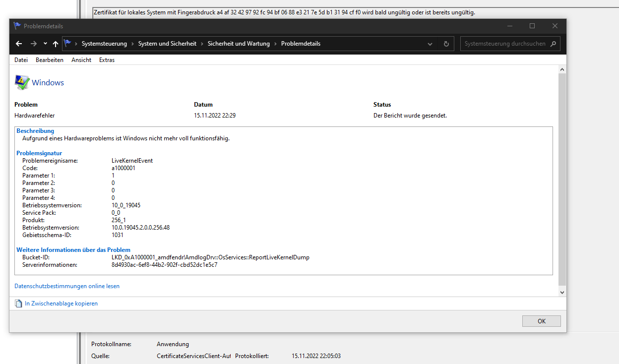Click the certificate message in background window

tap(284, 12)
